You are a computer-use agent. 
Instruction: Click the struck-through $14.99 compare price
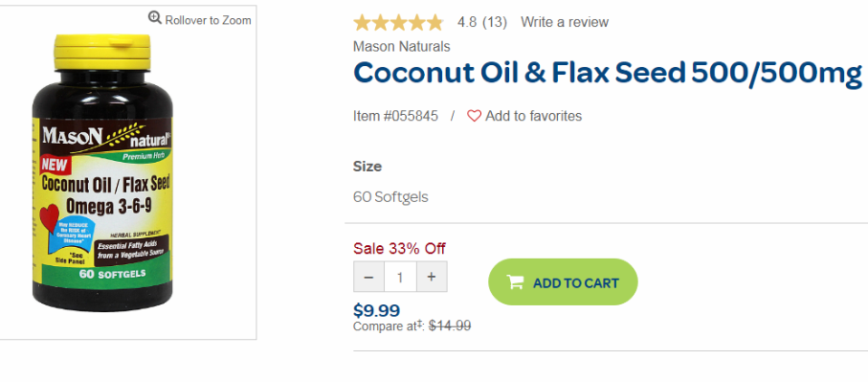pyautogui.click(x=450, y=326)
